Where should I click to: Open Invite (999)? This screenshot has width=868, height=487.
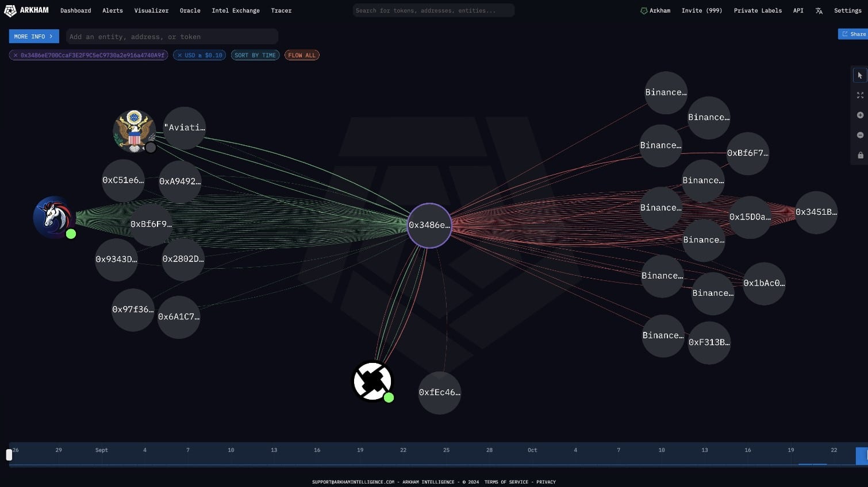(702, 11)
